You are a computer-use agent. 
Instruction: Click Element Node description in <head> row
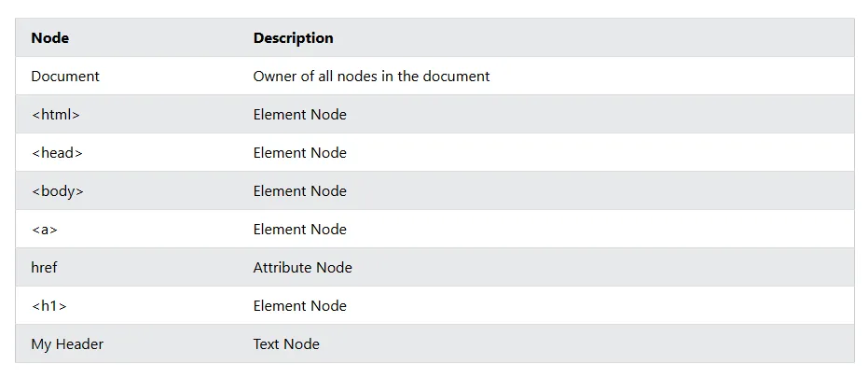click(x=299, y=153)
